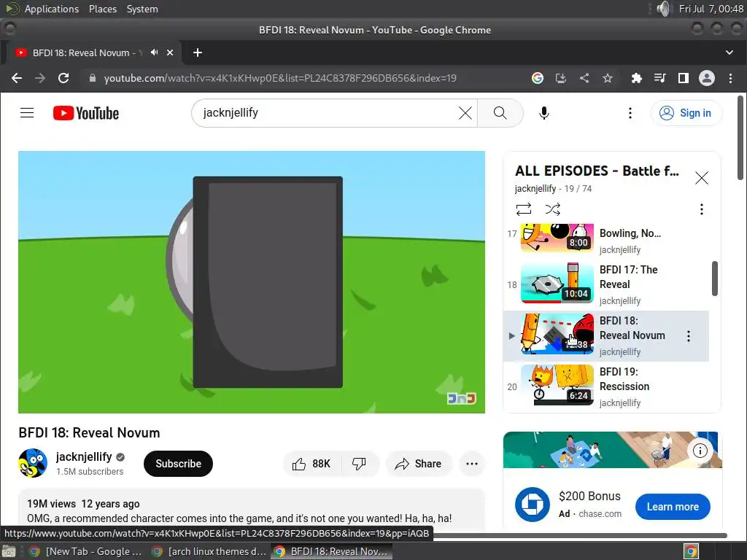Toggle playlist shuffle

[x=553, y=209]
